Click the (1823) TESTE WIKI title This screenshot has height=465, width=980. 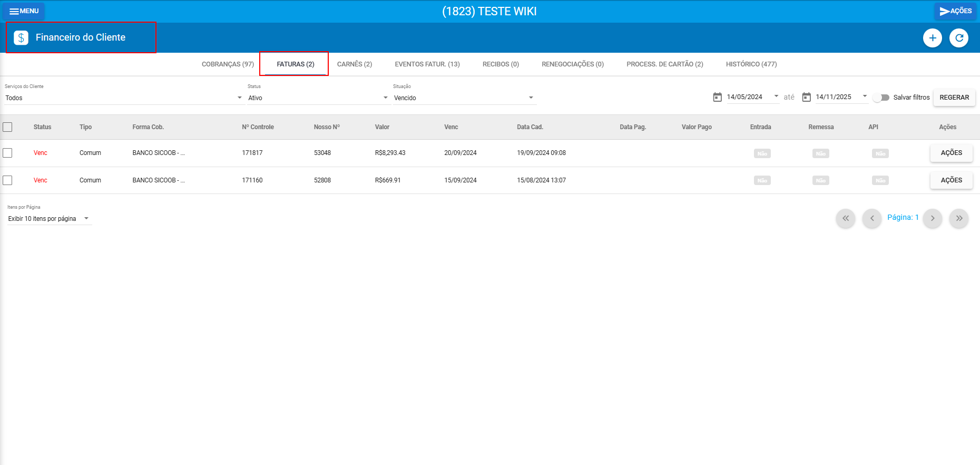(x=489, y=12)
